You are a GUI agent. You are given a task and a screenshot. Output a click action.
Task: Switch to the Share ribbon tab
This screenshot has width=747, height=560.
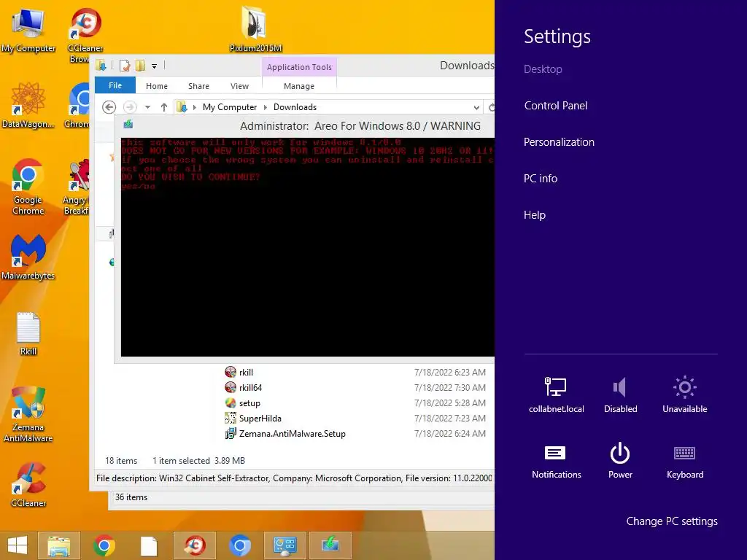[x=198, y=86]
